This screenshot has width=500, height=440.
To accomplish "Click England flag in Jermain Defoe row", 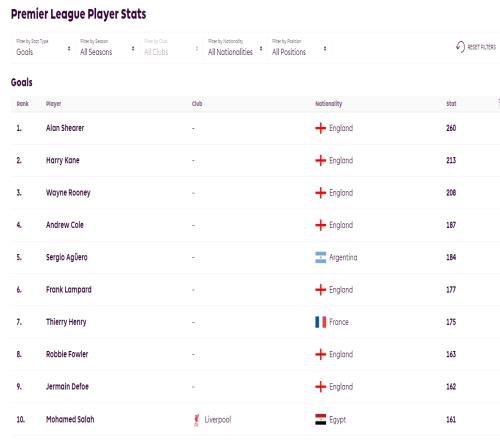I will (x=321, y=387).
